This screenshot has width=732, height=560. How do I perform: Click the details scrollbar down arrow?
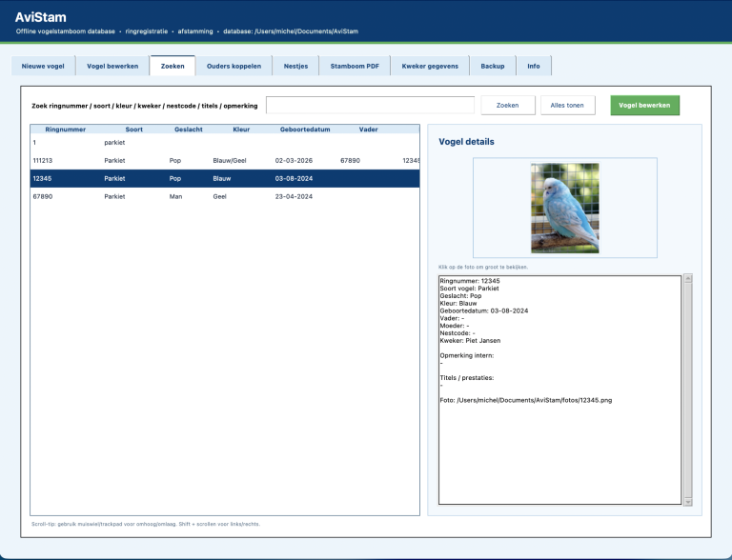pyautogui.click(x=688, y=502)
